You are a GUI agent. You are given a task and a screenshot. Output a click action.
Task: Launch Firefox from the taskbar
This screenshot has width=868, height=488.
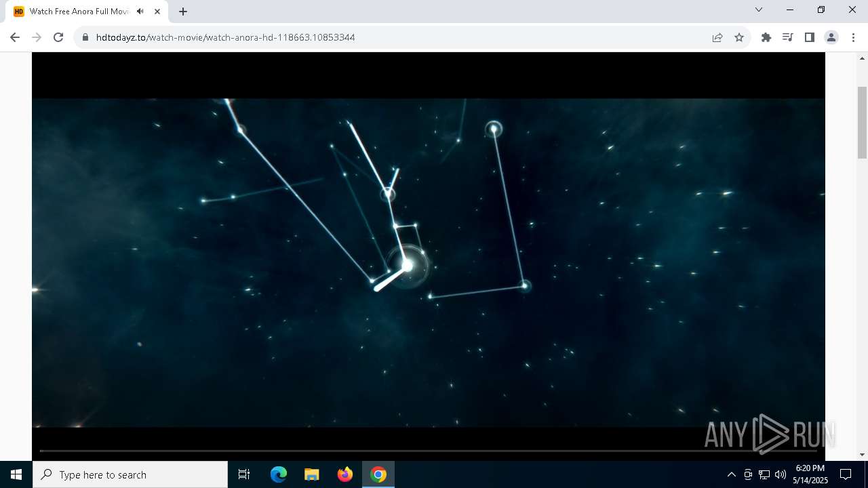click(x=345, y=474)
